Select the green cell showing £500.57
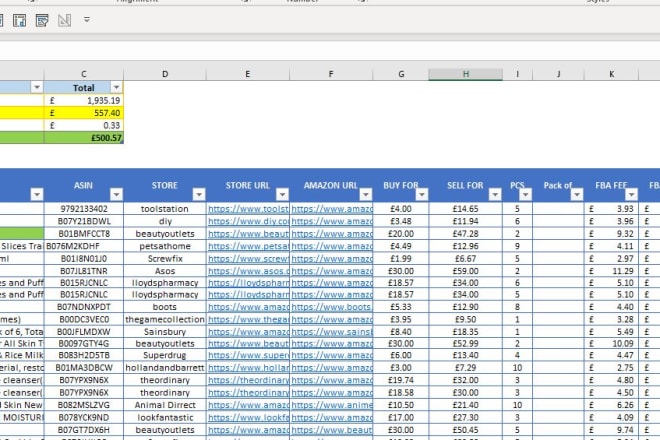660x440 pixels. click(84, 138)
